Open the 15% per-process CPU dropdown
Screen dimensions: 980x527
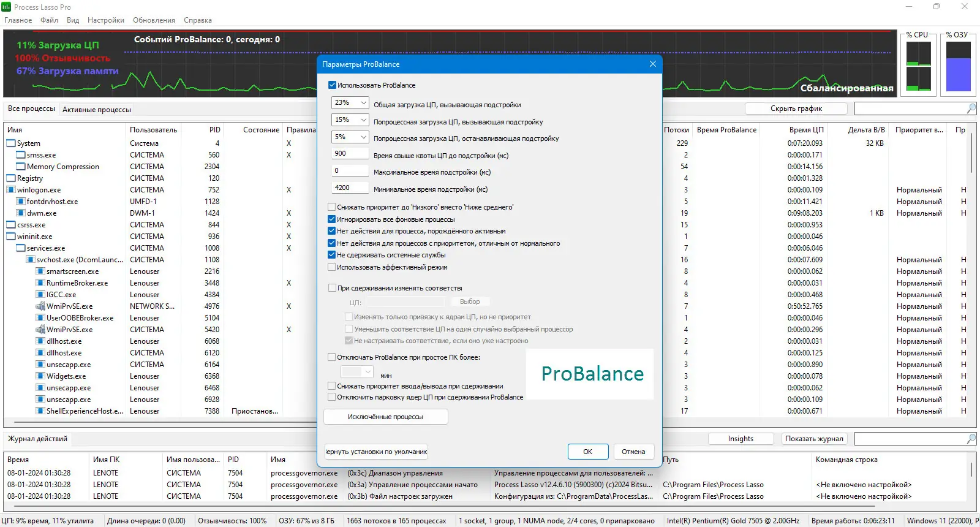point(350,119)
